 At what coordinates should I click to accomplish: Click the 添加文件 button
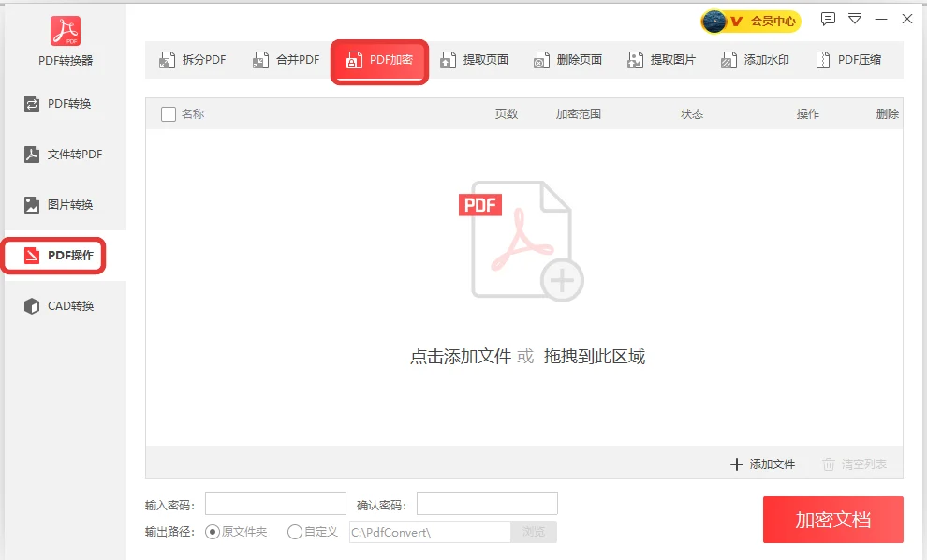pos(762,464)
